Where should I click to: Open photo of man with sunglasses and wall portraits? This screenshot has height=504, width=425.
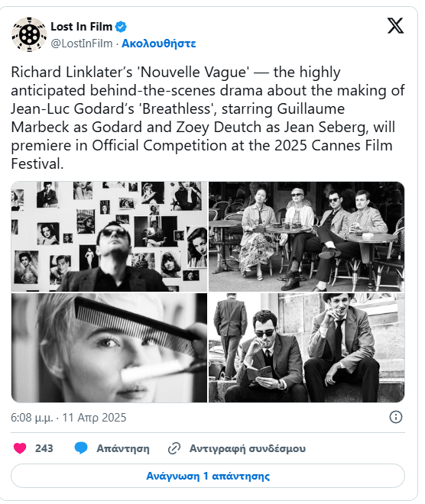[109, 237]
